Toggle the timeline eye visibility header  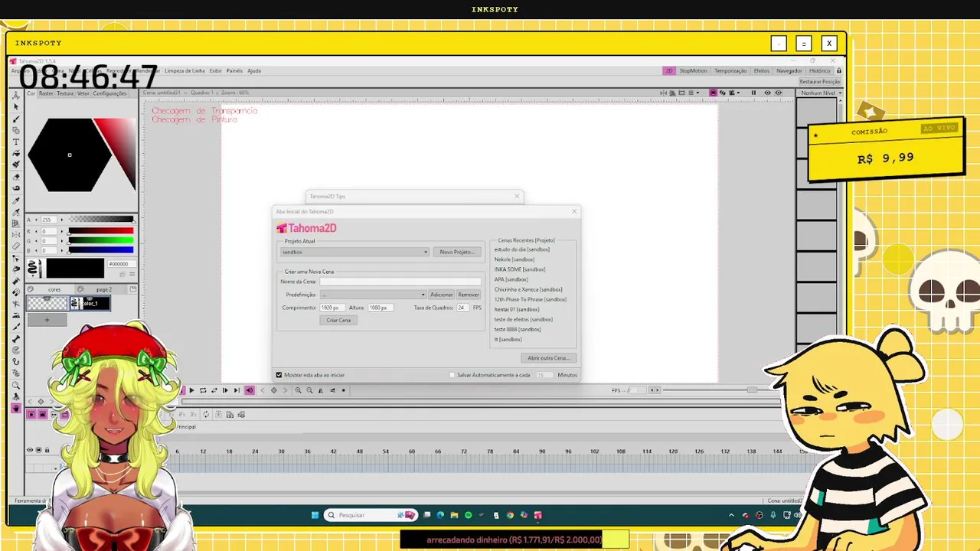[x=30, y=450]
